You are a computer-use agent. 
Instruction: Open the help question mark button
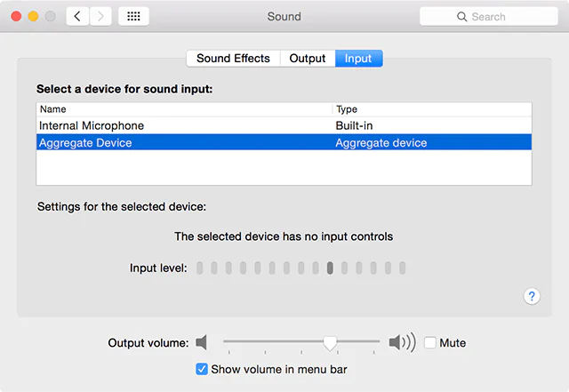click(x=532, y=297)
